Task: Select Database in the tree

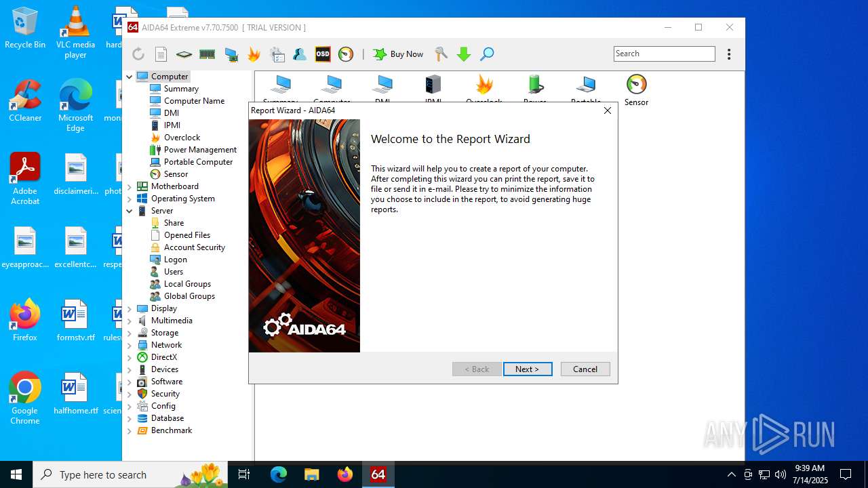Action: coord(167,418)
